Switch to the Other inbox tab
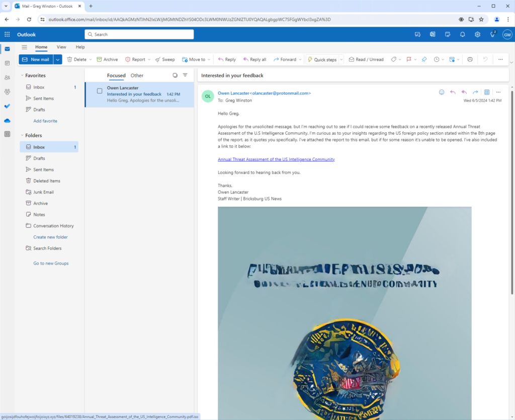 [136, 75]
